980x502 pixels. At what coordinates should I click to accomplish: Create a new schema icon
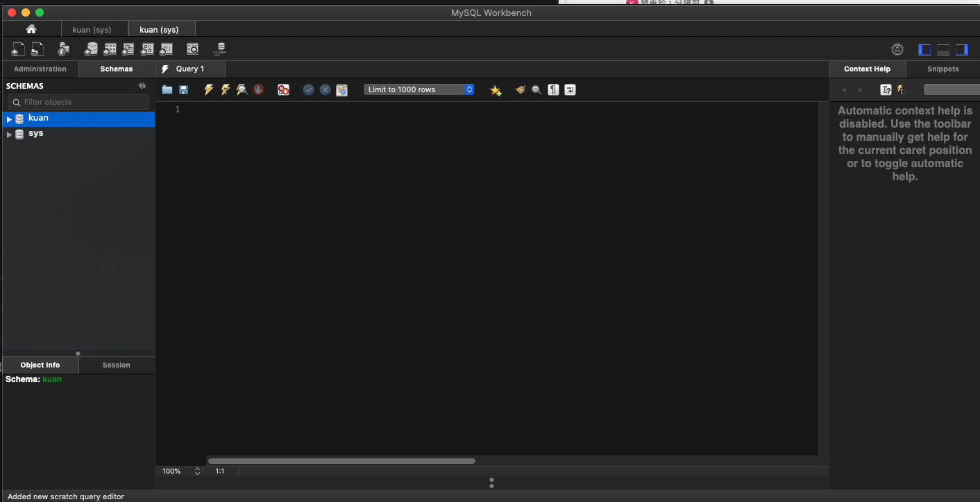91,49
